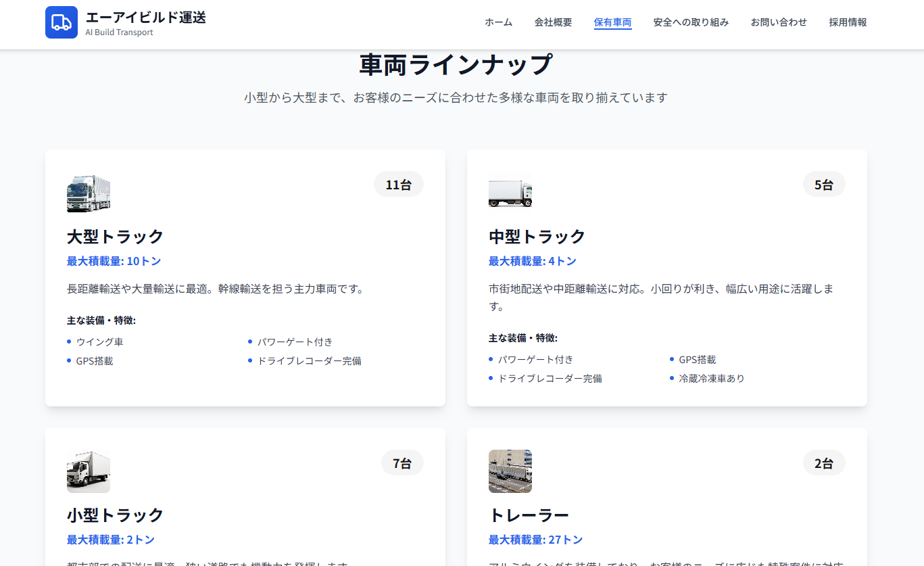Viewport: 924px width, 566px height.
Task: Click the trailer thumbnail photo
Action: (x=510, y=471)
